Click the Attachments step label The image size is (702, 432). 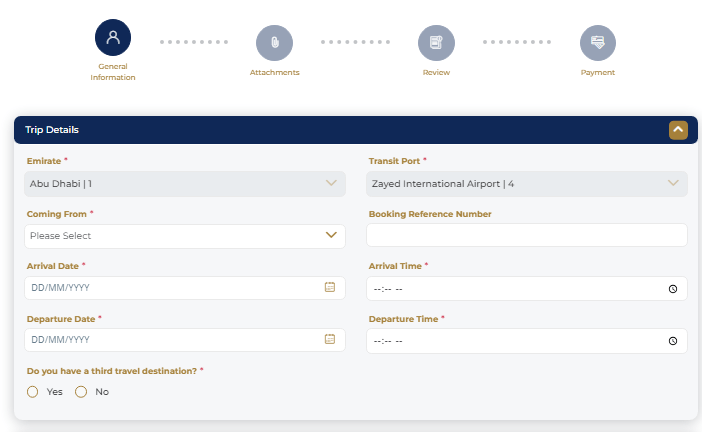pos(274,73)
